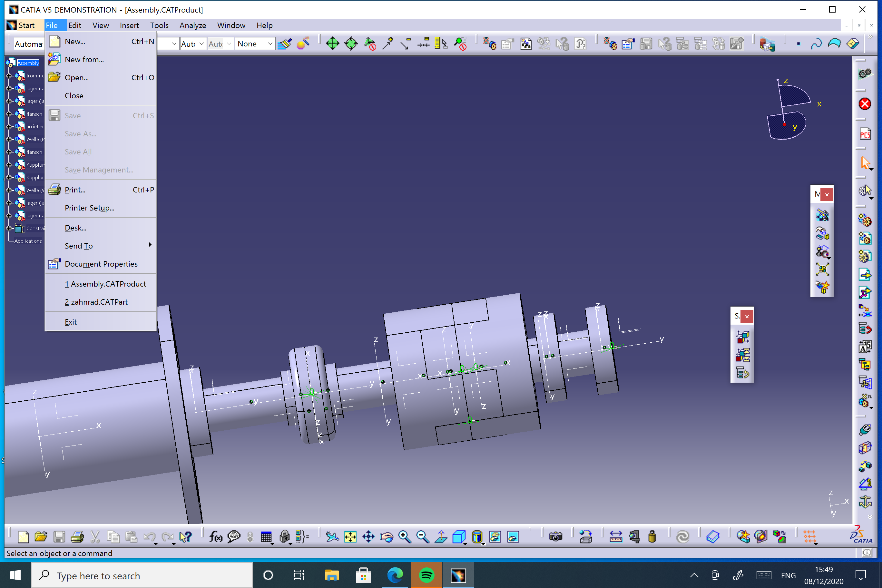Open the shading mode dropdown arrow

tap(483, 544)
